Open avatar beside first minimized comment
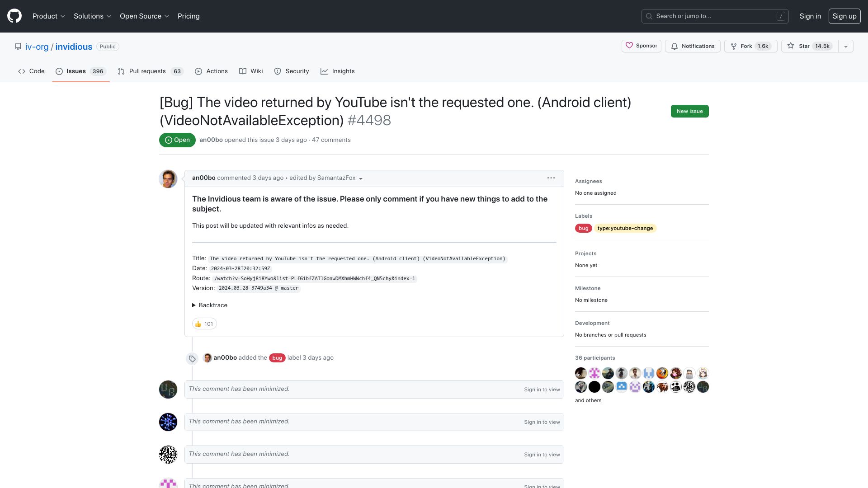Image resolution: width=868 pixels, height=488 pixels. pos(168,389)
